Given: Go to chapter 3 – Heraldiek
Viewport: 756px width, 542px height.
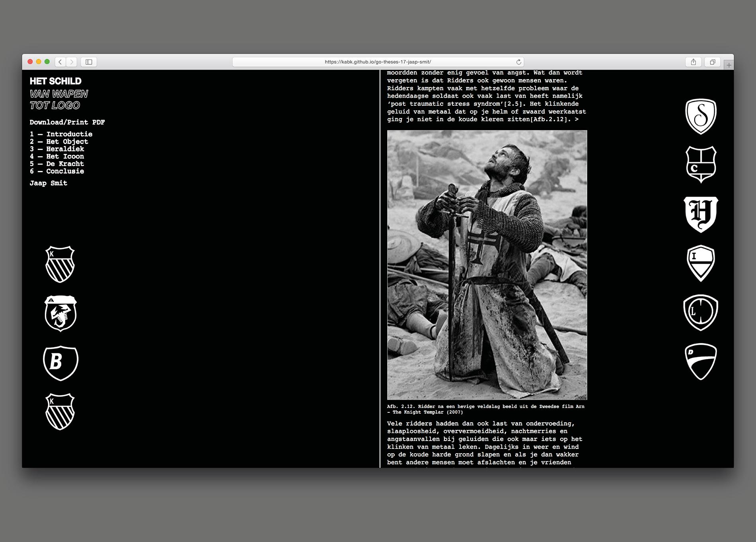Looking at the screenshot, I should [57, 149].
